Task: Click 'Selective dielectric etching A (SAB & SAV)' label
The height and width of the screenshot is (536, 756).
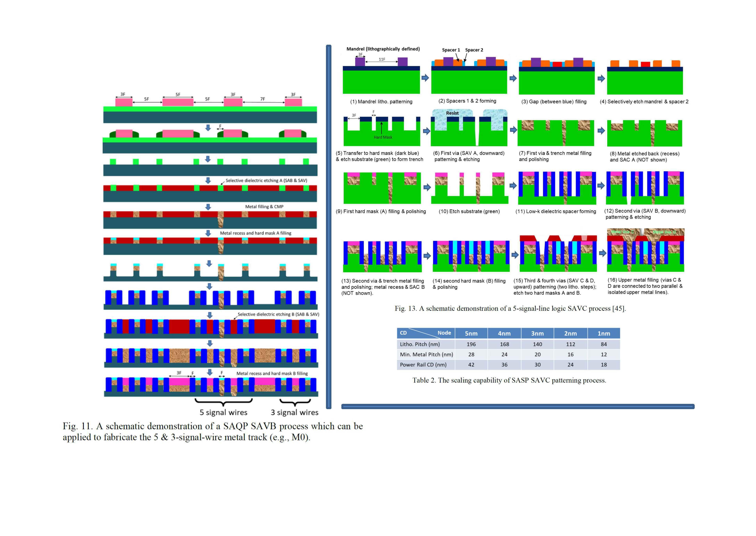Action: (x=266, y=181)
